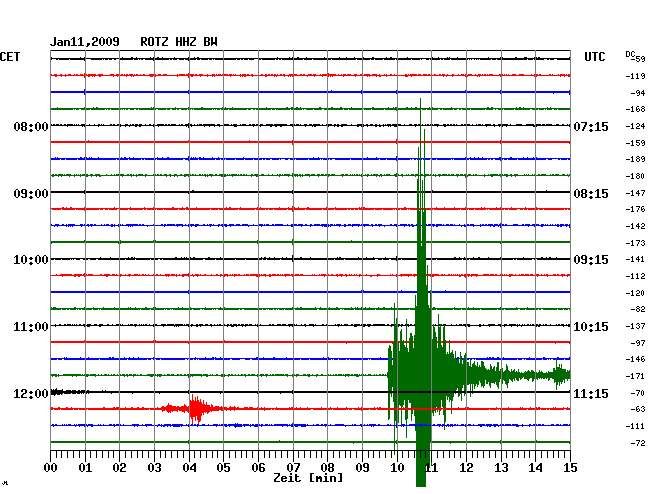This screenshot has width=650, height=494.
Task: Select the DC offset value -120
Action: 635,293
